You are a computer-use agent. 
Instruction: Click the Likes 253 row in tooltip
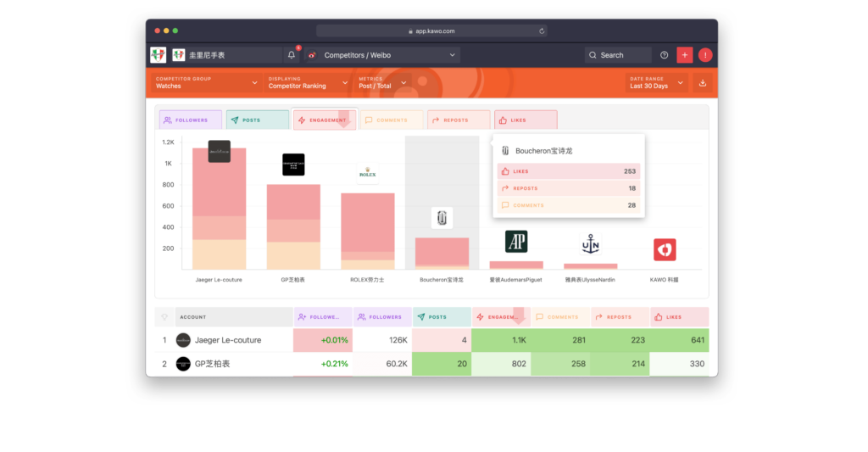pos(569,171)
